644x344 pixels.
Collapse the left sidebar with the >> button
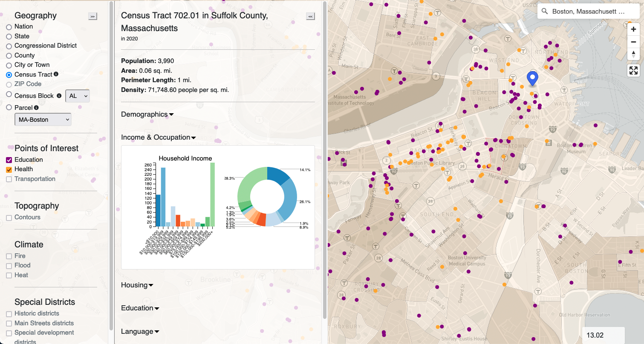click(92, 16)
